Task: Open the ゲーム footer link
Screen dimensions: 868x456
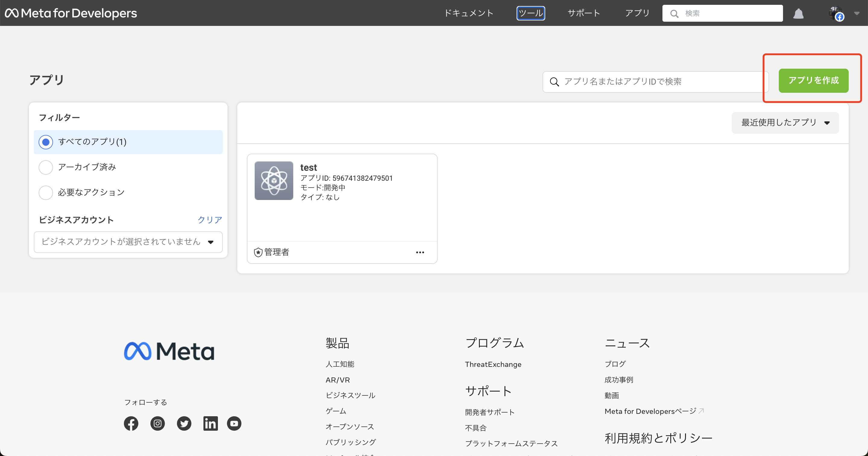Action: [x=336, y=411]
